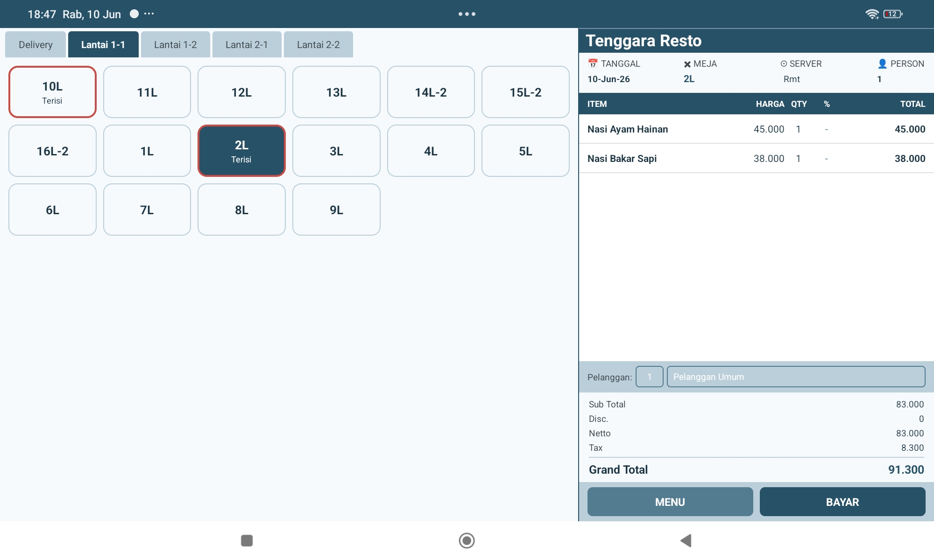
Task: Select table 12L
Action: [x=241, y=92]
